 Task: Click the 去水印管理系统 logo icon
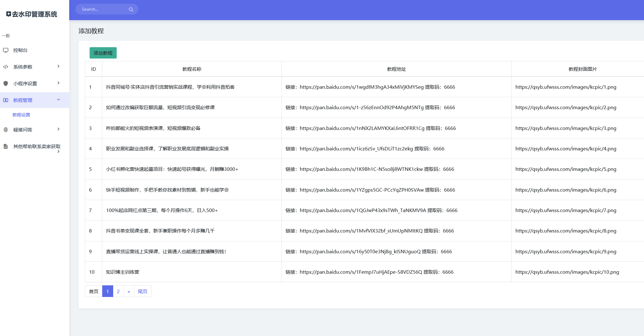point(8,14)
